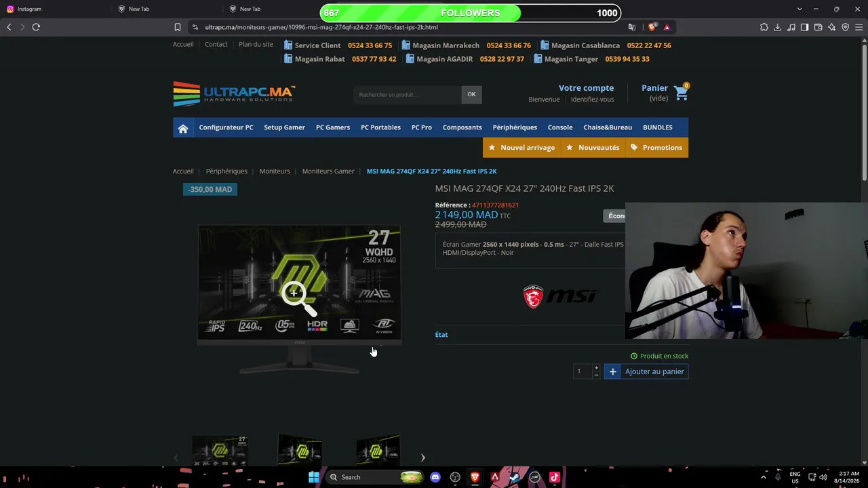Open the Brave Rewards triangle icon
This screenshot has width=868, height=488.
(x=667, y=27)
